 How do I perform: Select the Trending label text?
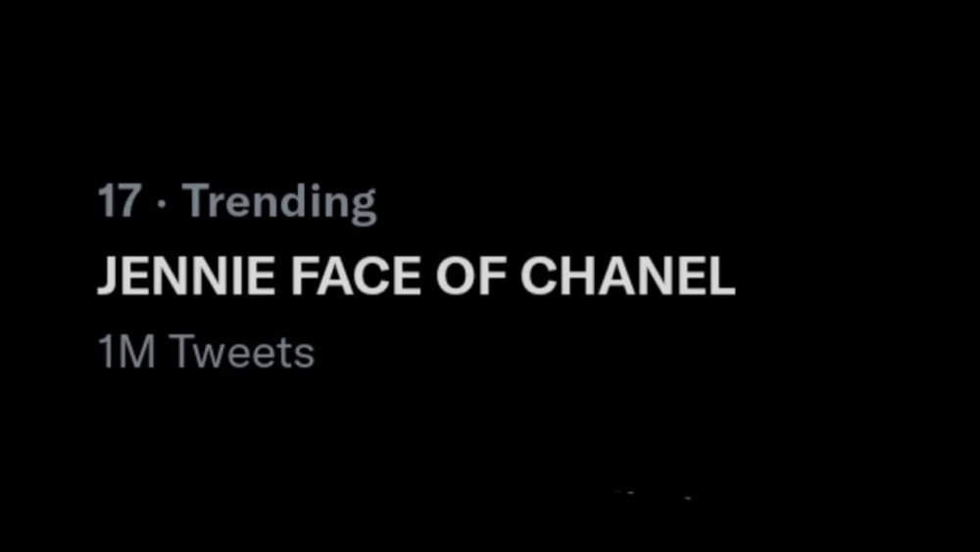pyautogui.click(x=279, y=203)
